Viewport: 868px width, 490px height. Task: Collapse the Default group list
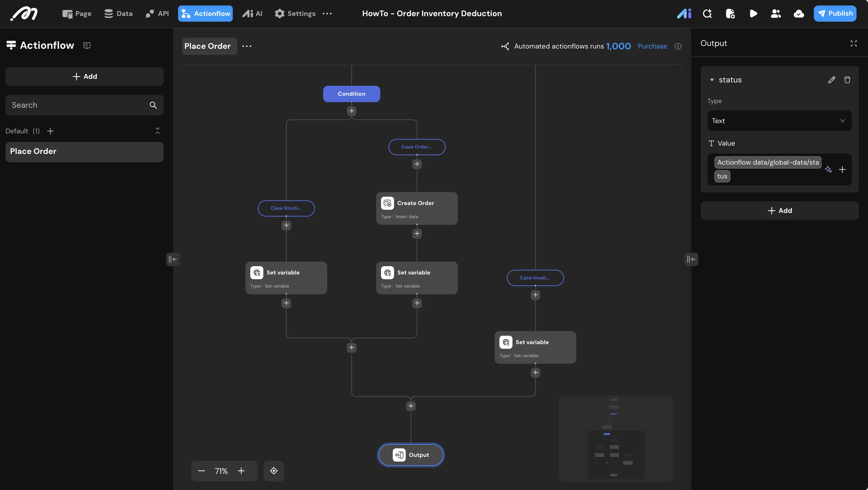(x=157, y=131)
